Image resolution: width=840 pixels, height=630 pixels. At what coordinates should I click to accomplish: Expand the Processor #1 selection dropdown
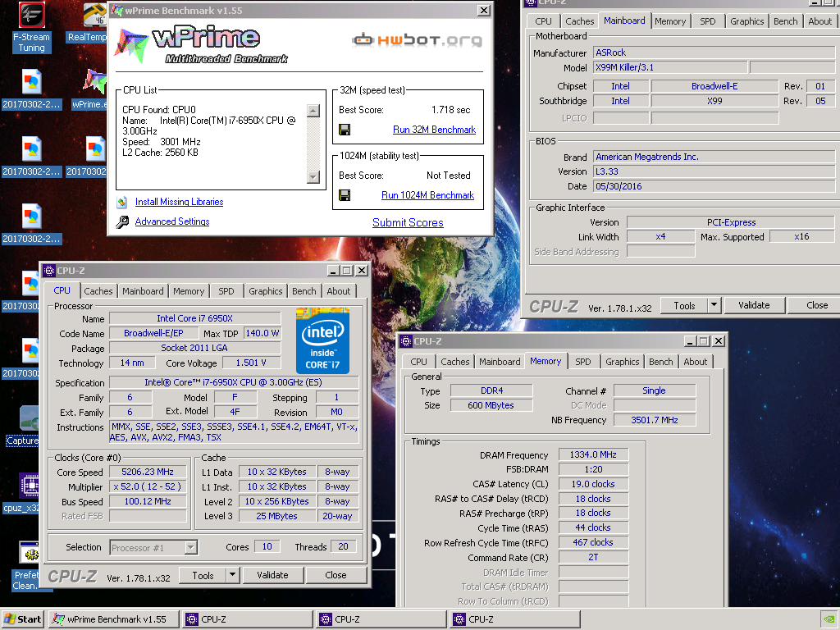coord(190,547)
